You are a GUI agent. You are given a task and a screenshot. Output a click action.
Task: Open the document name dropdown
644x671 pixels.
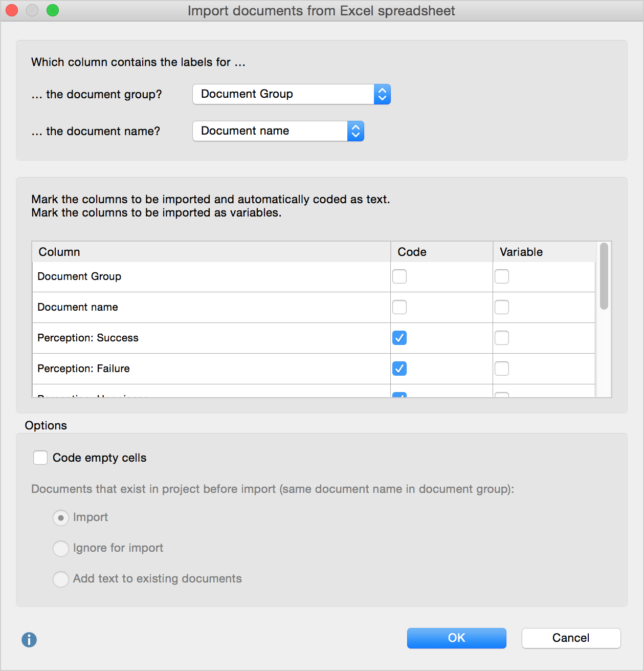click(x=278, y=131)
